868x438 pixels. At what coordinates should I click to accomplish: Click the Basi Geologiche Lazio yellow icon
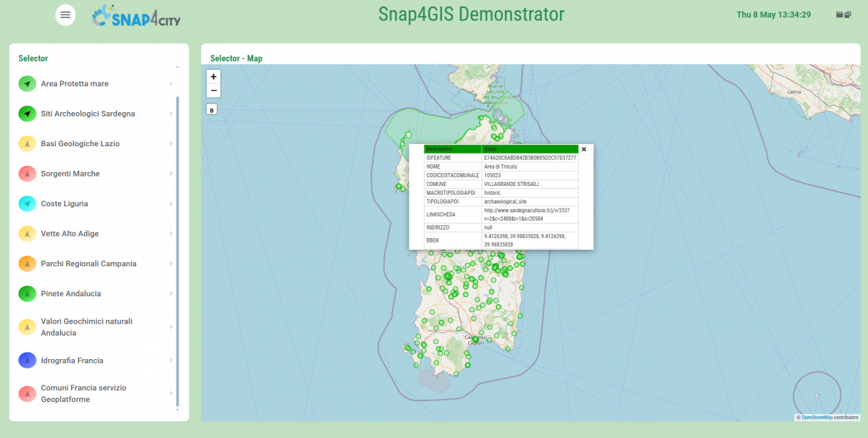(x=27, y=144)
